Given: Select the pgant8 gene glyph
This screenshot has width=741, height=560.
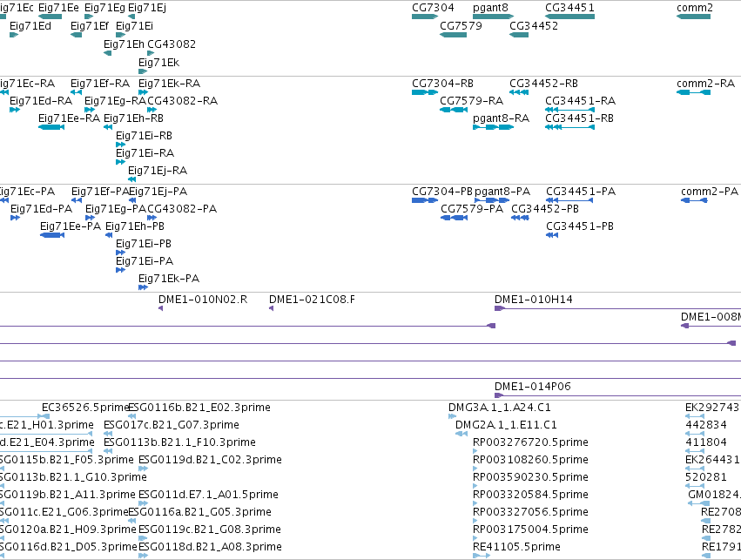Looking at the screenshot, I should (494, 17).
